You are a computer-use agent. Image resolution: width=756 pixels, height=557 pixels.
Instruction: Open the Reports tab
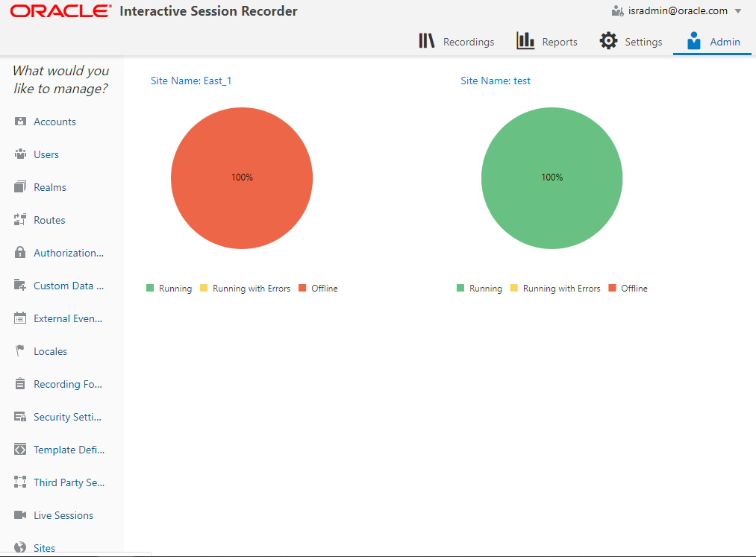click(547, 42)
